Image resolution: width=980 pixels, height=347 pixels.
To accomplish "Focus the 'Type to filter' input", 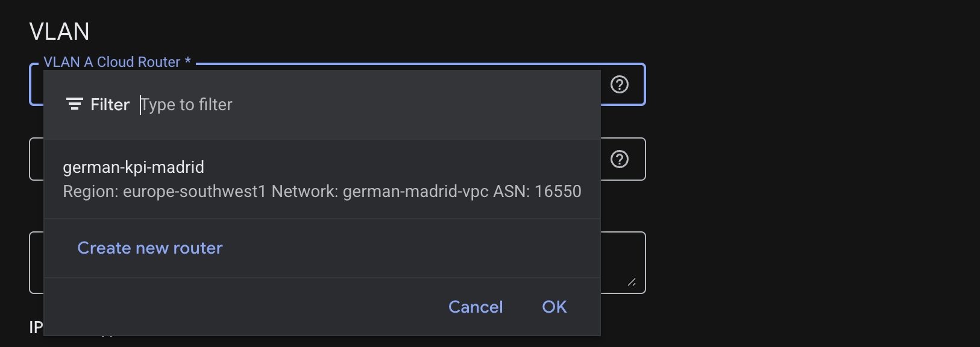I will click(301, 105).
